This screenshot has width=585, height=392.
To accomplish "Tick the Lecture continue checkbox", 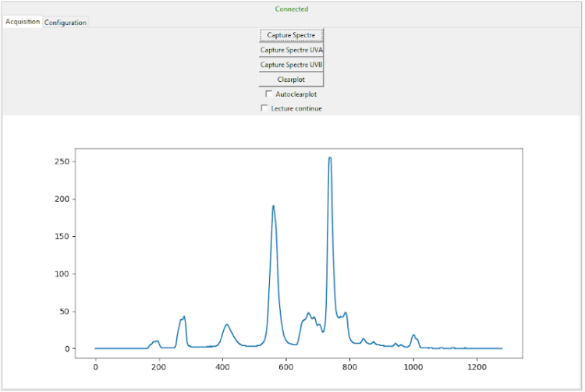I will (x=264, y=108).
